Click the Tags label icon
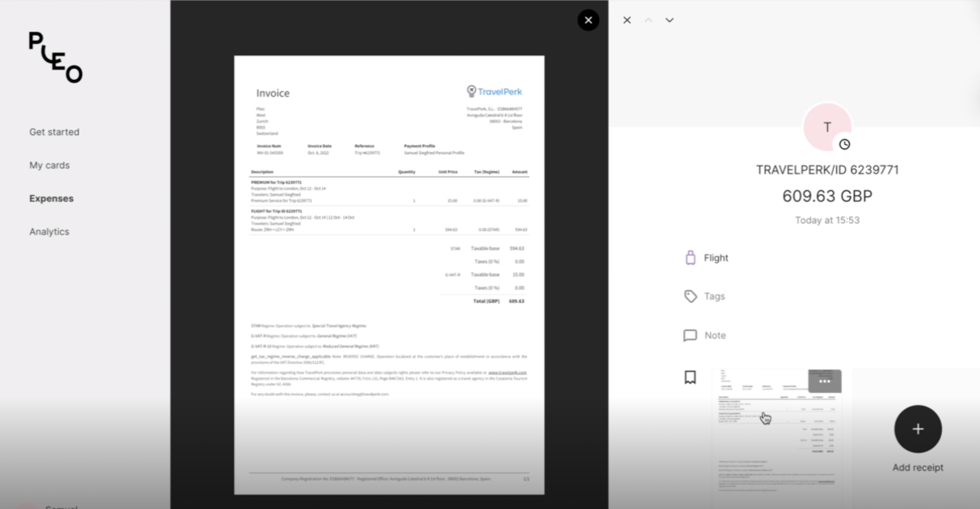The image size is (980, 509). tap(690, 296)
